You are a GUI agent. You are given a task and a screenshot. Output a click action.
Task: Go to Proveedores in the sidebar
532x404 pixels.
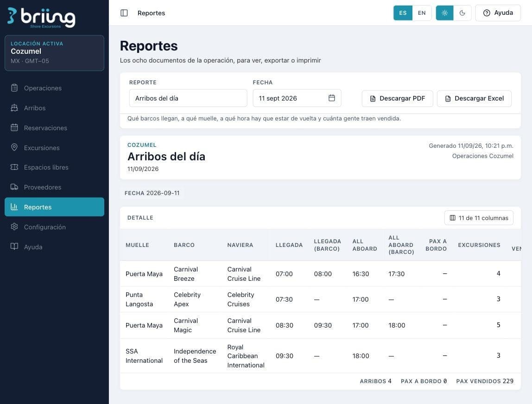coord(54,187)
